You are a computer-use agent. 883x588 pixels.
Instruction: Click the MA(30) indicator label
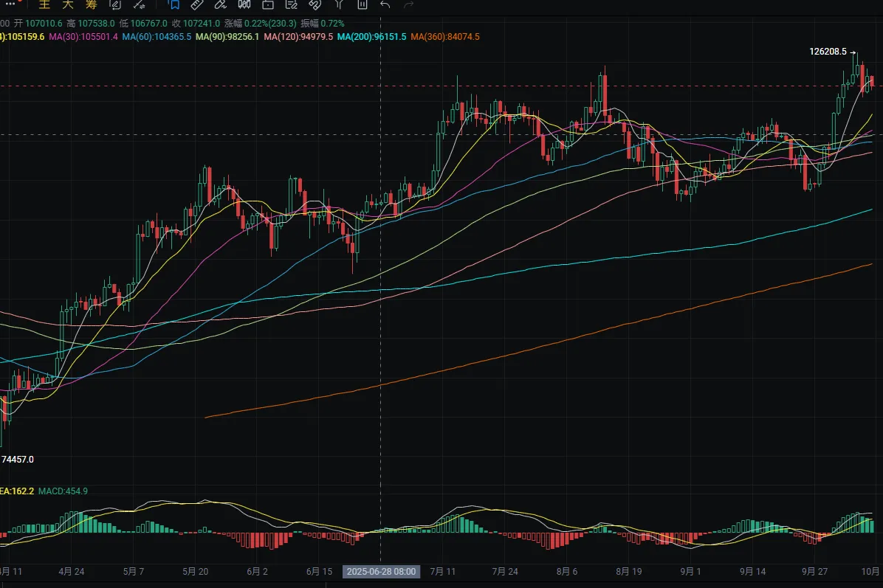(x=83, y=36)
